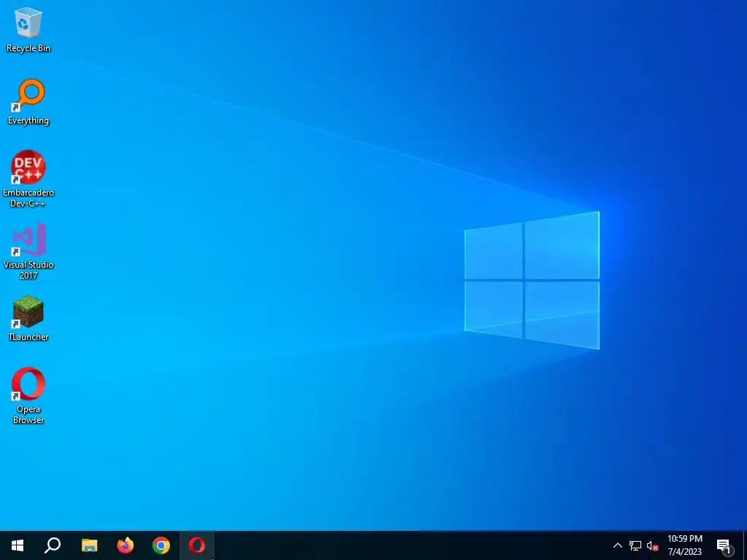Image resolution: width=747 pixels, height=560 pixels.
Task: Click the 'Recycle Bin' label text
Action: click(28, 48)
